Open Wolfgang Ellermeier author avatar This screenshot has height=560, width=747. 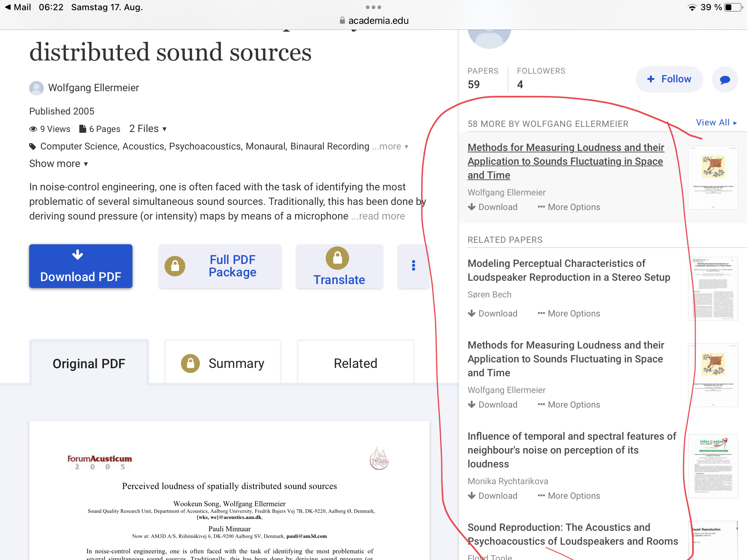tap(36, 88)
